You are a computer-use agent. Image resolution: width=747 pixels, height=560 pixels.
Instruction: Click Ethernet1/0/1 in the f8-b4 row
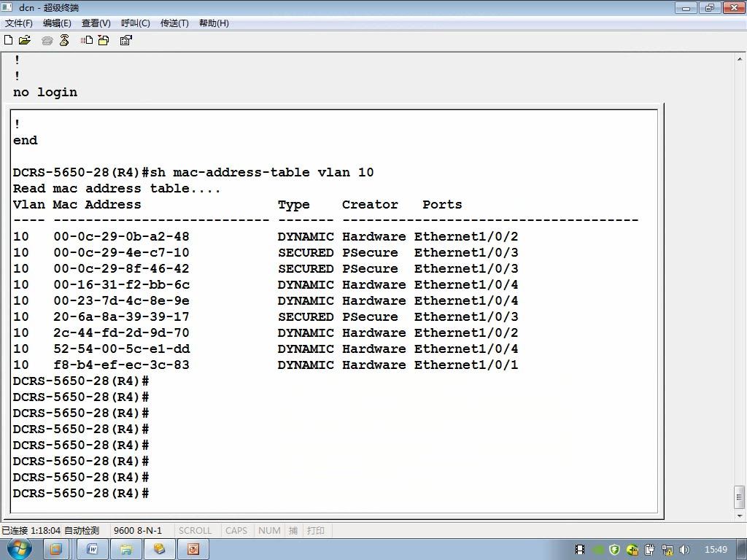(466, 365)
